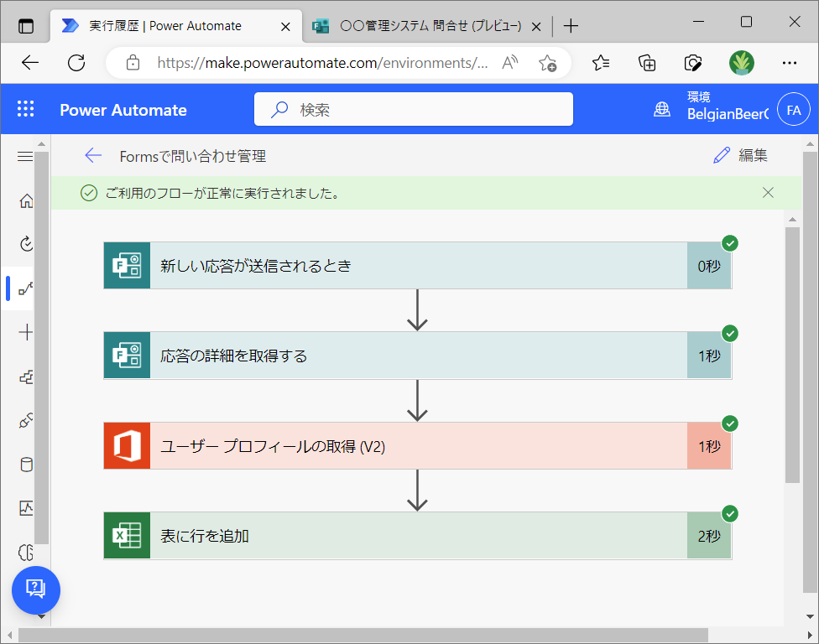The image size is (819, 644).
Task: Open browser Favorites list icon
Action: (601, 63)
